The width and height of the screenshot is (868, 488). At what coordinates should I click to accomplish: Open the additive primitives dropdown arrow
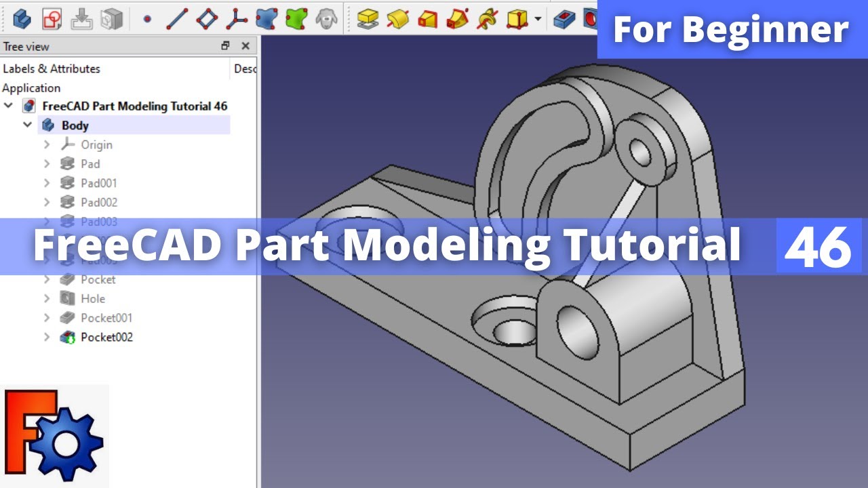(x=538, y=19)
